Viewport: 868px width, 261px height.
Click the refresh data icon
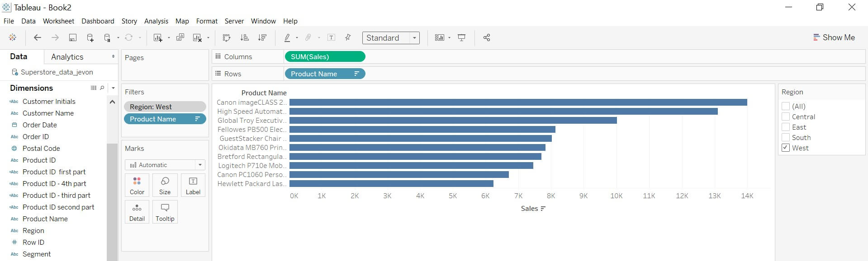[x=129, y=37]
